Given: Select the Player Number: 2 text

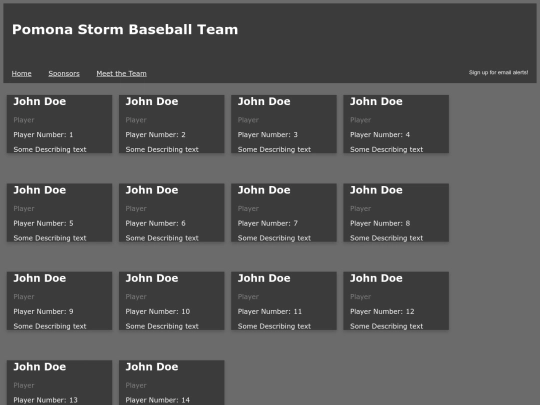Looking at the screenshot, I should [x=155, y=135].
